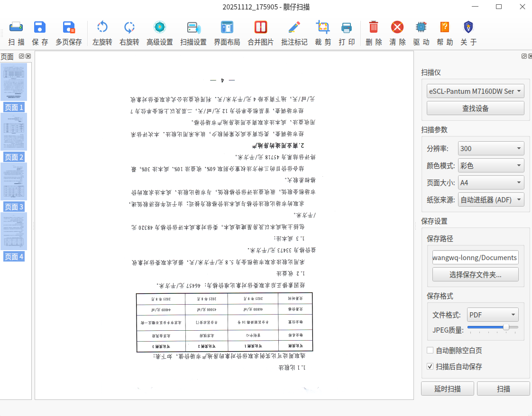Expand 分辨率 resolution dropdown
The height and width of the screenshot is (416, 532).
491,148
